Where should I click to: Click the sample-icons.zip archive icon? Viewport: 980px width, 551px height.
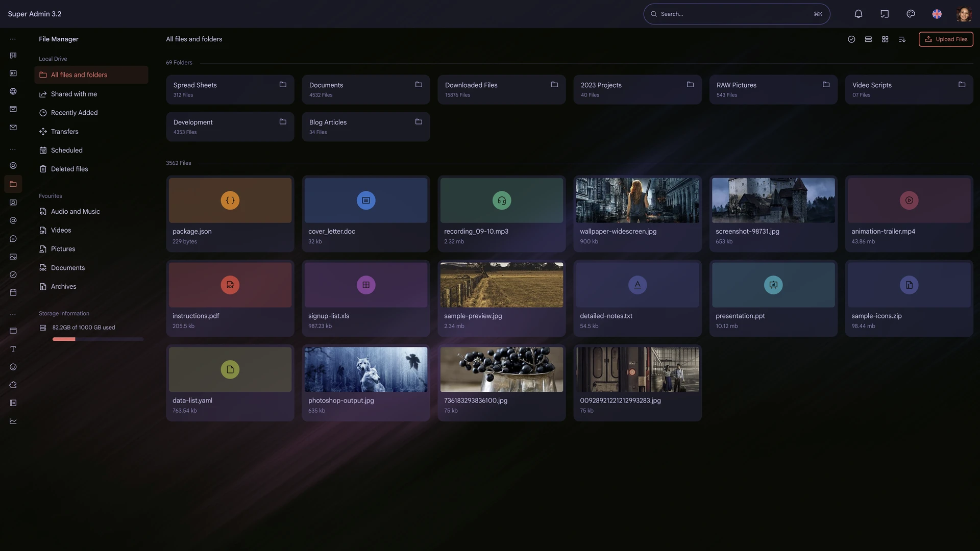[x=909, y=285]
